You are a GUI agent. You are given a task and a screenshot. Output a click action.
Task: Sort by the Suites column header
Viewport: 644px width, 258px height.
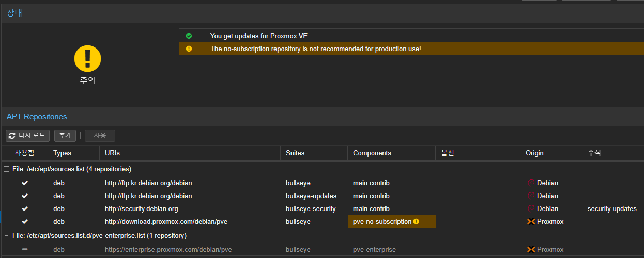314,153
